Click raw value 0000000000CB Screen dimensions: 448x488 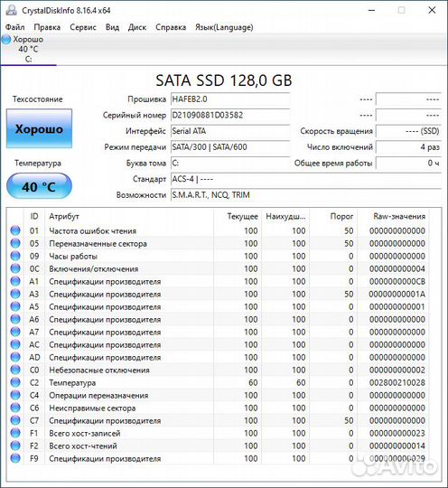point(397,281)
